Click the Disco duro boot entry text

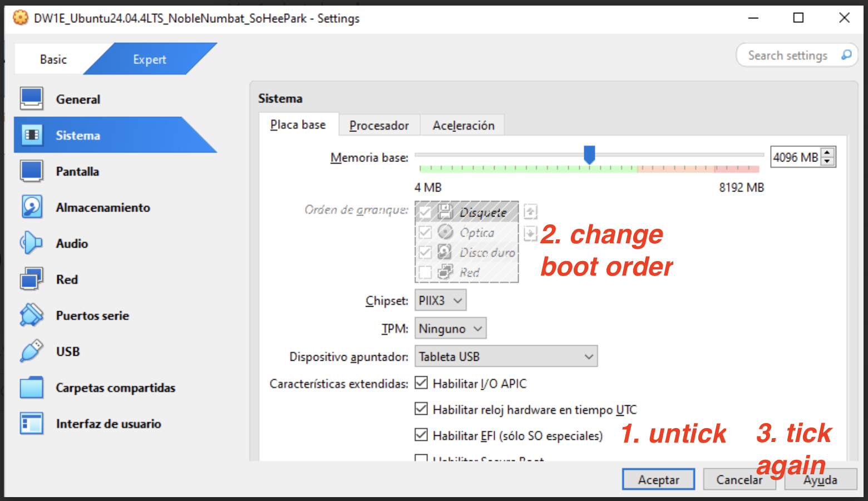(x=487, y=252)
